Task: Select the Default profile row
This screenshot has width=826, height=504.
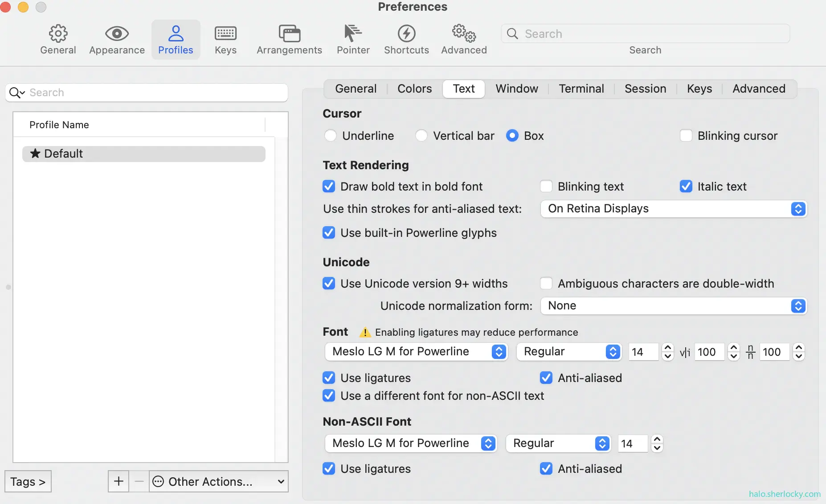Action: click(143, 154)
